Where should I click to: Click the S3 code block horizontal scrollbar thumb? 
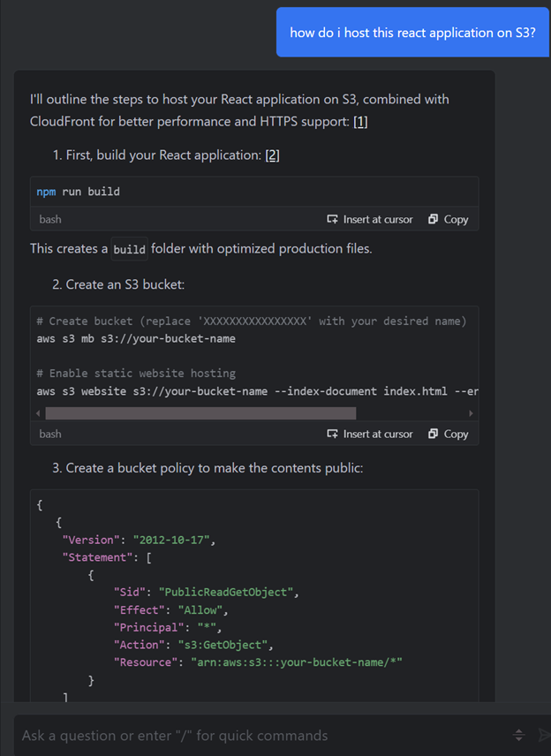click(x=200, y=412)
